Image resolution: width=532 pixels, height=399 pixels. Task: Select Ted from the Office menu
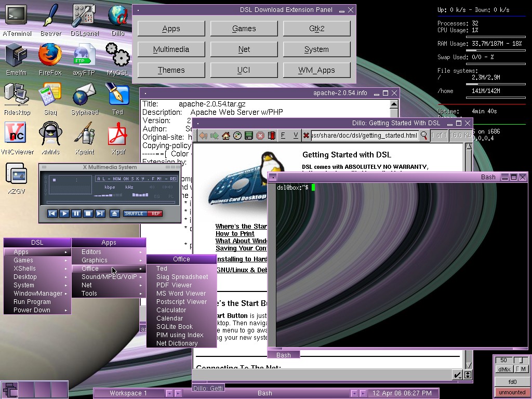point(162,268)
